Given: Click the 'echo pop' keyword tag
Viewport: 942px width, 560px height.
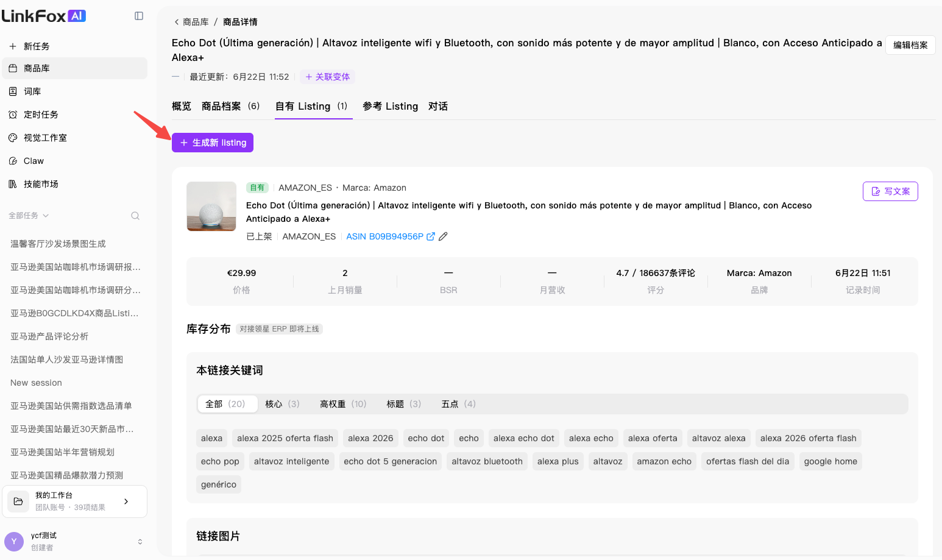Looking at the screenshot, I should click(x=220, y=461).
